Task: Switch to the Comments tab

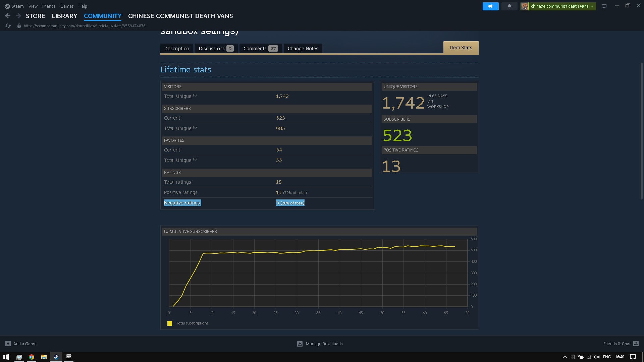Action: tap(260, 49)
